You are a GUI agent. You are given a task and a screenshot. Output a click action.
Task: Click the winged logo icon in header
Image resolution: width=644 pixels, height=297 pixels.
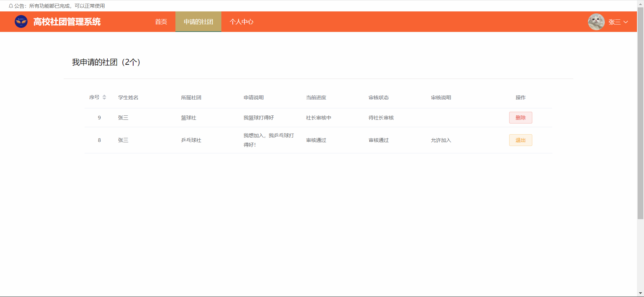[21, 21]
